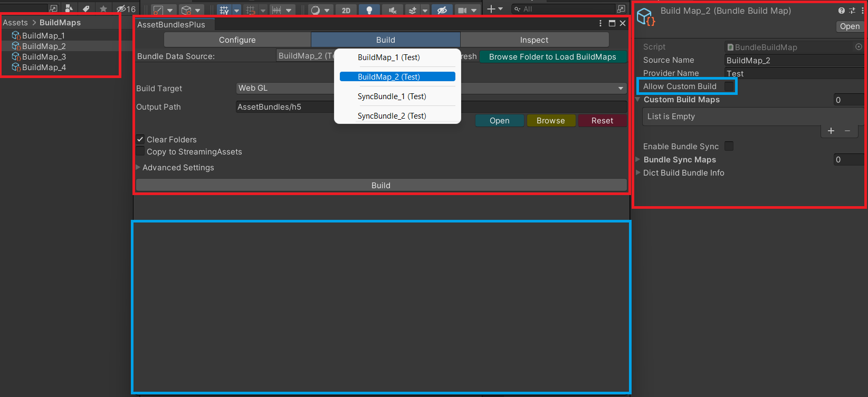Uncheck the Clear Folders checkbox
Viewport: 868px width, 397px height.
coord(140,139)
